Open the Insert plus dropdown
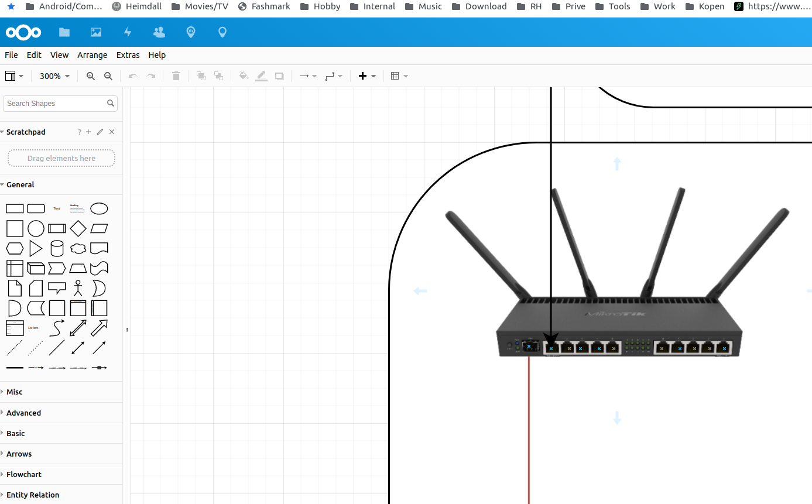The width and height of the screenshot is (812, 504). [367, 76]
